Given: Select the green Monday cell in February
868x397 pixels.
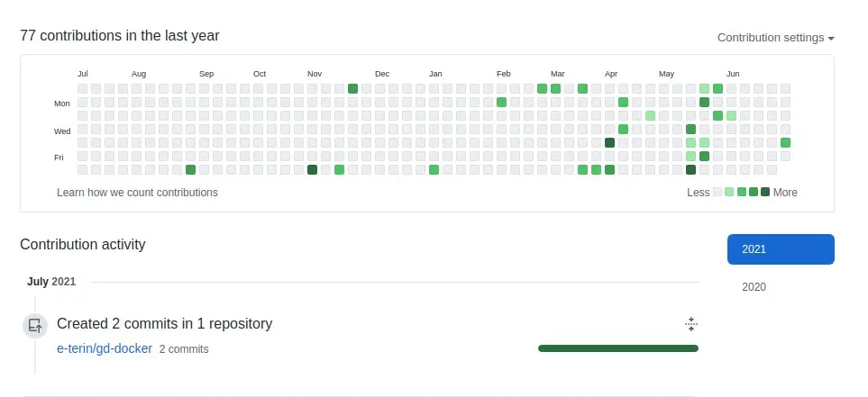Looking at the screenshot, I should pos(501,103).
